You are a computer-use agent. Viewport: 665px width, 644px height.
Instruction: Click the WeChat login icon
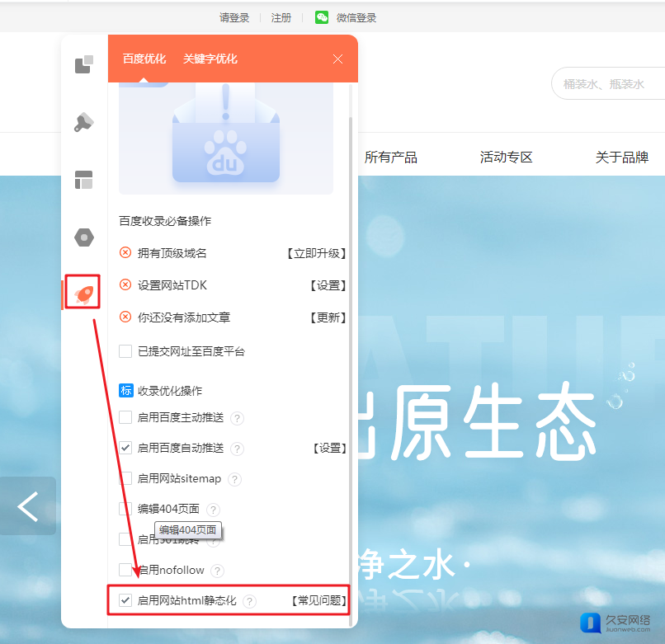[322, 17]
